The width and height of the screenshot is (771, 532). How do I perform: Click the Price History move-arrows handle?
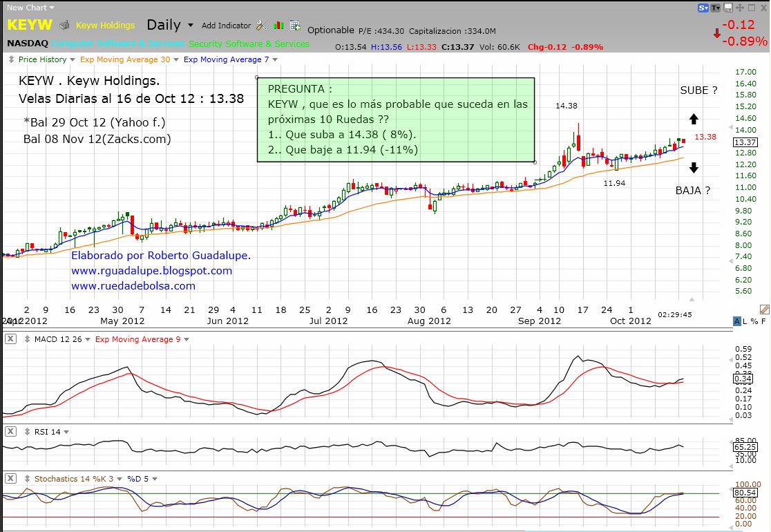point(11,59)
